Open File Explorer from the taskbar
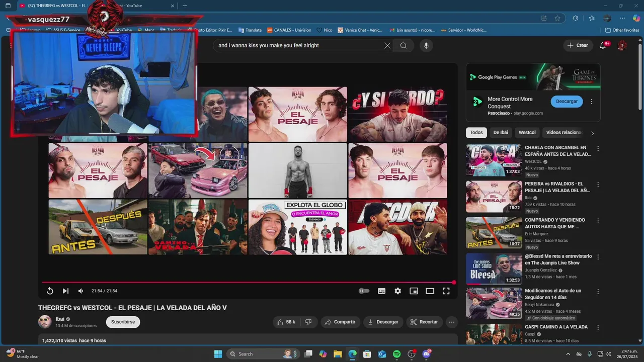The height and width of the screenshot is (362, 644). pos(338,354)
